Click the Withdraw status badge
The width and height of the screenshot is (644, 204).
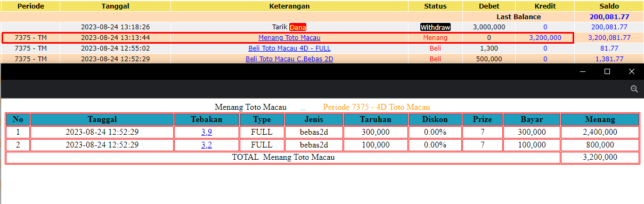click(x=435, y=27)
